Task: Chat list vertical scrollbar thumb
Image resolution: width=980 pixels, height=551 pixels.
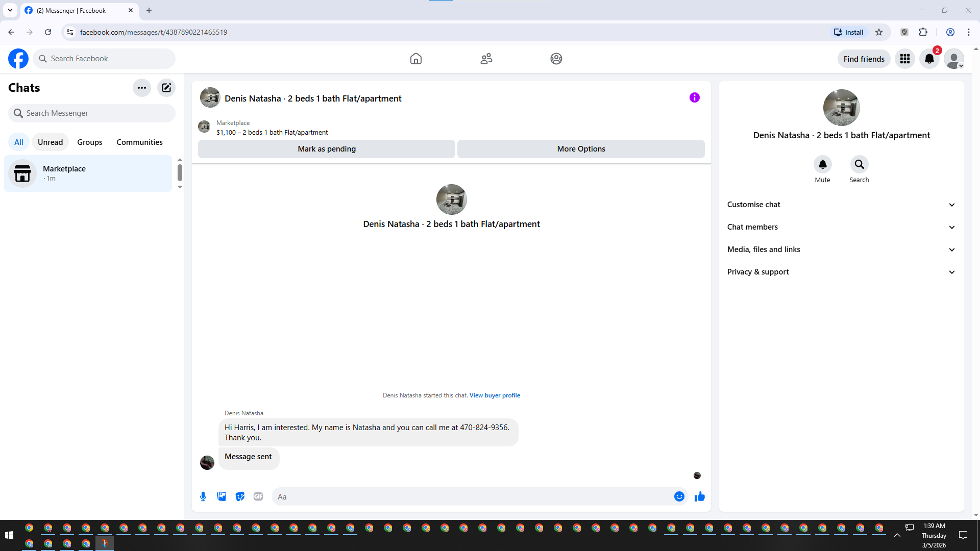Action: (180, 172)
